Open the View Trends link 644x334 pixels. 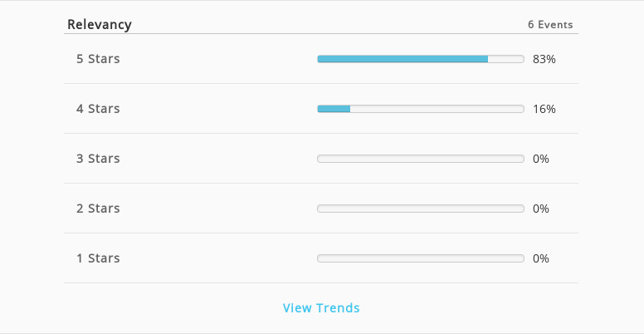click(x=321, y=307)
